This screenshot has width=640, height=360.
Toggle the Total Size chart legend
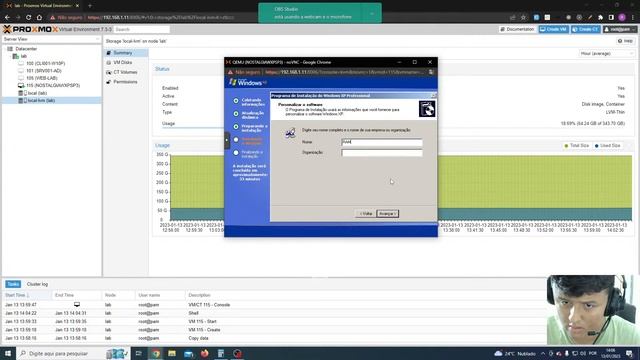pos(576,146)
